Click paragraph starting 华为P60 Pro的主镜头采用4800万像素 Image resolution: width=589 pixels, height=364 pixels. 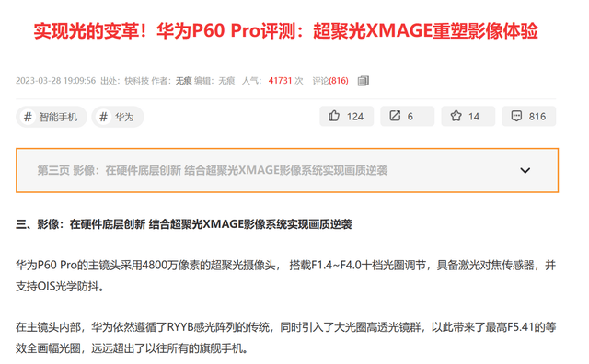point(285,276)
